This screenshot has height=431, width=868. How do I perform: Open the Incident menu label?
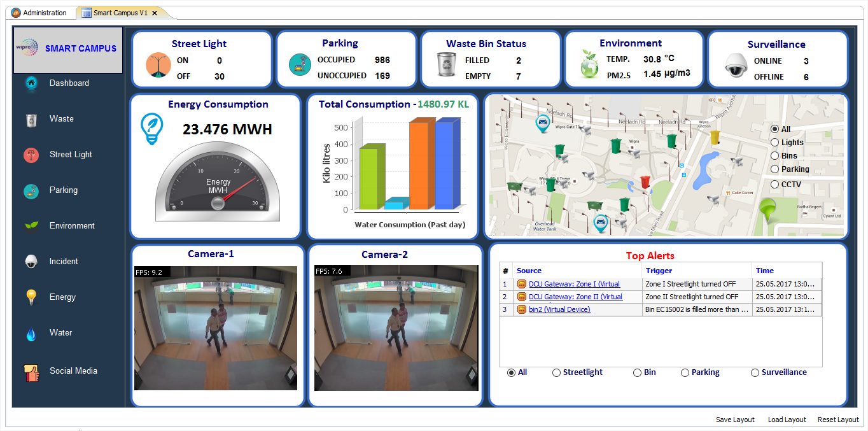(64, 262)
